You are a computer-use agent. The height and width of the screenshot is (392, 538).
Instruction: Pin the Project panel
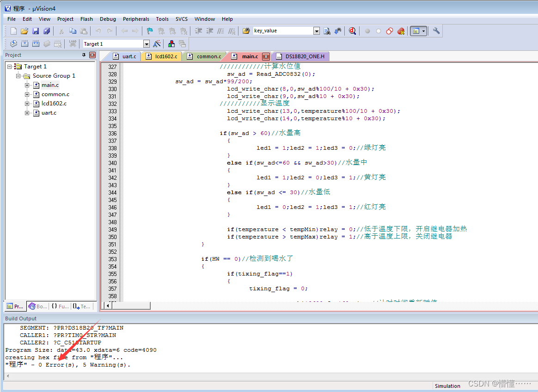click(84, 55)
